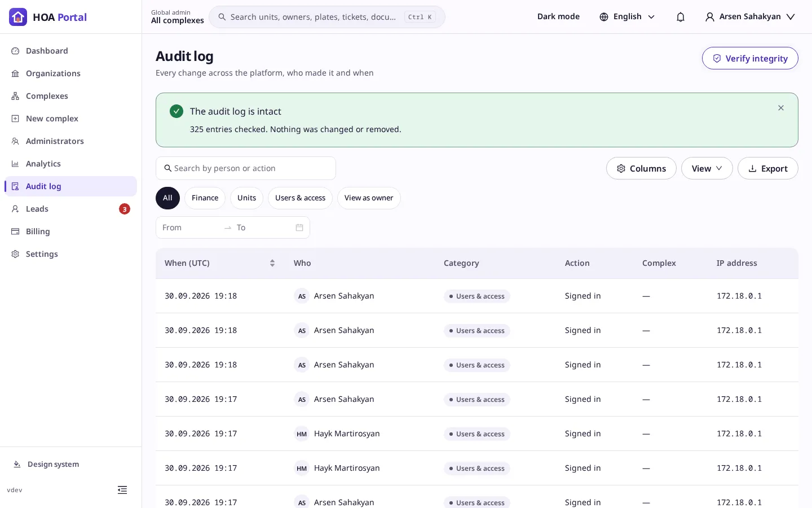Click the Export button
Viewport: 812px width, 508px height.
(768, 168)
